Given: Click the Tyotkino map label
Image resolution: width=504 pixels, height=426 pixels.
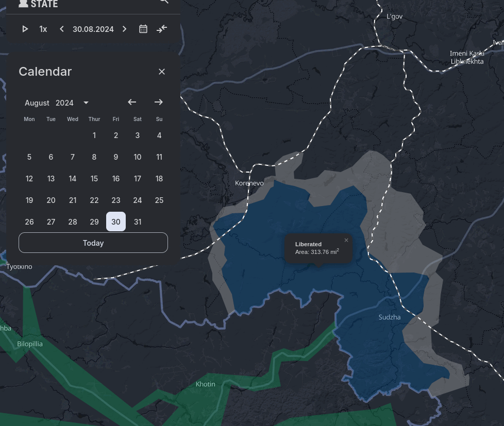Looking at the screenshot, I should (19, 267).
